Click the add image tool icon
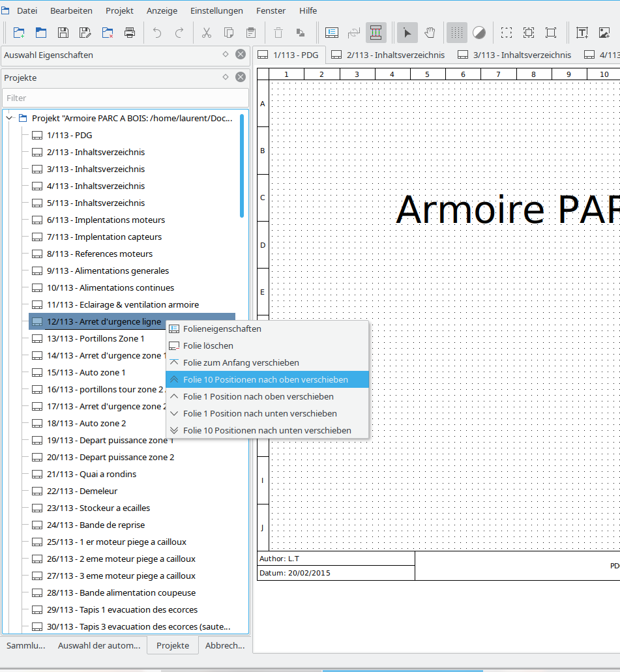The height and width of the screenshot is (672, 620). pyautogui.click(x=604, y=33)
